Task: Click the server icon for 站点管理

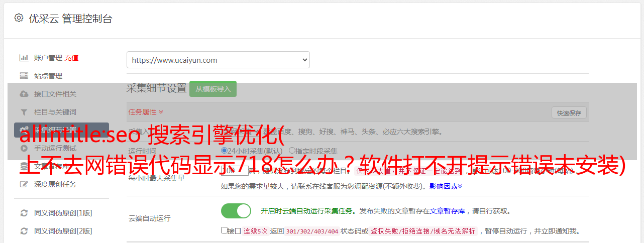Action: click(24, 76)
